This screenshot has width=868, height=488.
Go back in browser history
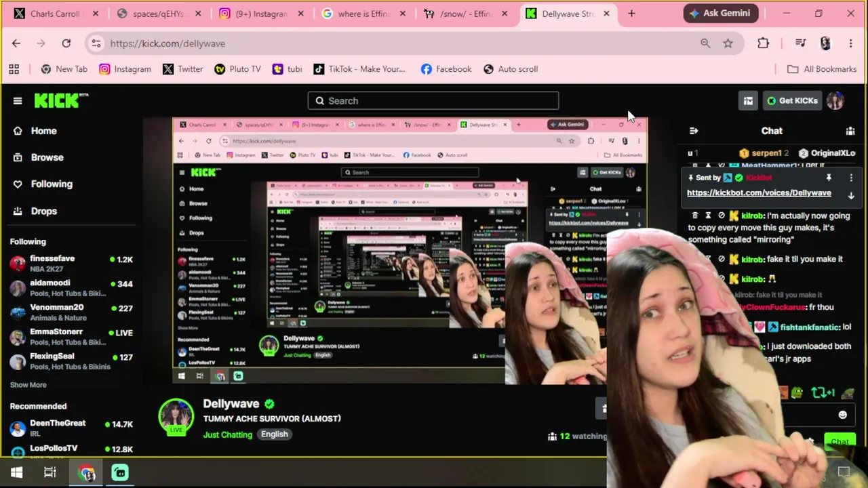coord(16,43)
